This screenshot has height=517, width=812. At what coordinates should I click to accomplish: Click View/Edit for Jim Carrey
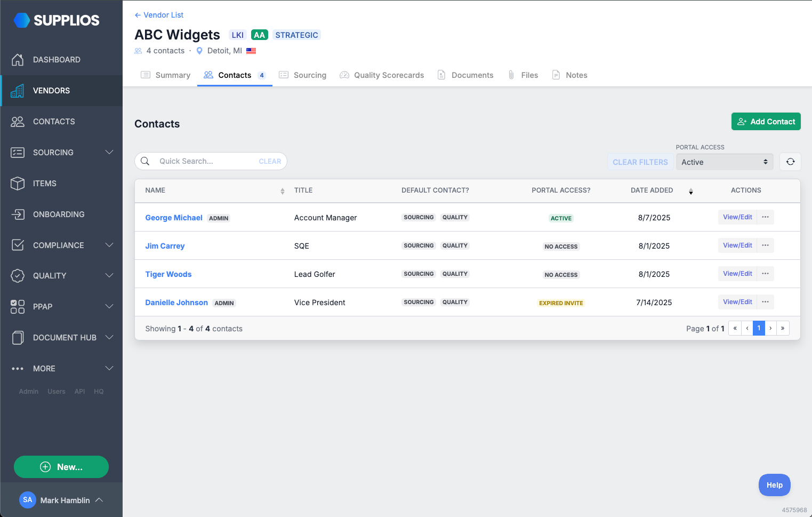737,245
